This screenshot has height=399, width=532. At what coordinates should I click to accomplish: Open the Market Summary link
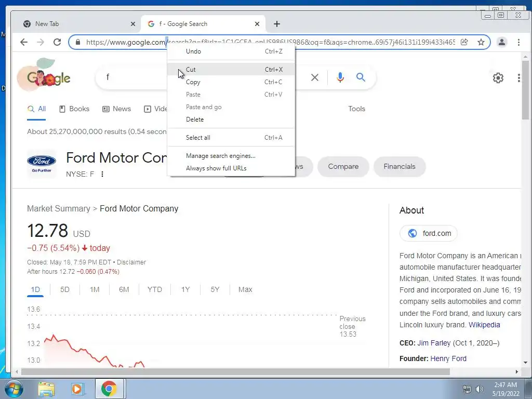(59, 209)
